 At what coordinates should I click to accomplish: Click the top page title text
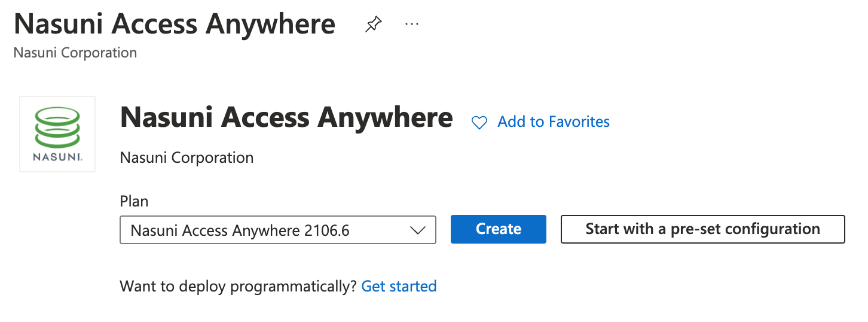[x=174, y=25]
